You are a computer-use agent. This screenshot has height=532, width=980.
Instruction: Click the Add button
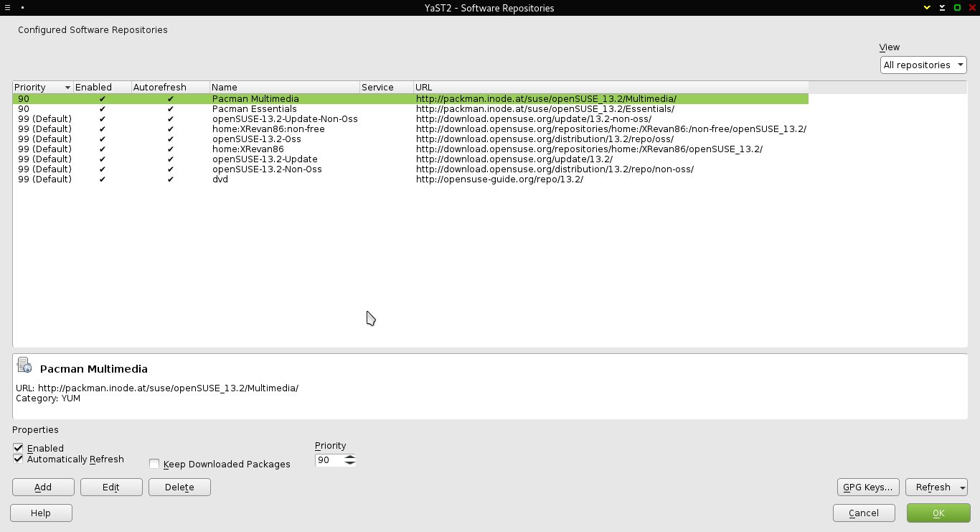(x=43, y=487)
